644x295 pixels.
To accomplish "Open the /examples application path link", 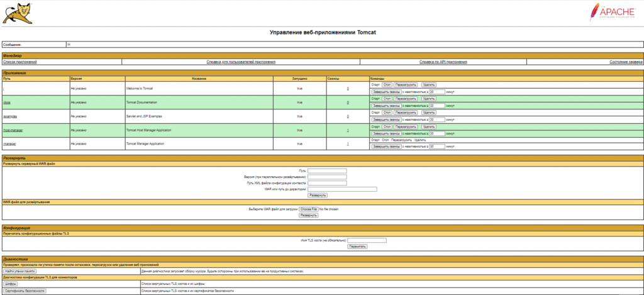I will coord(10,116).
